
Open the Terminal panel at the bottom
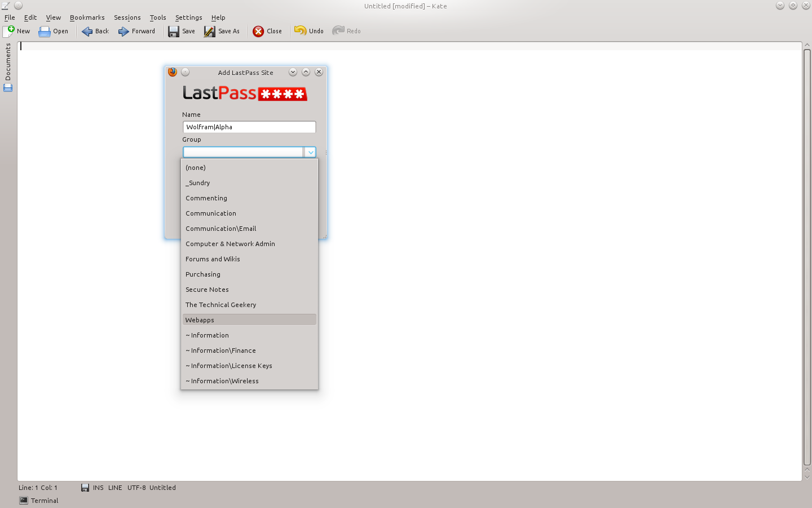[x=39, y=501]
